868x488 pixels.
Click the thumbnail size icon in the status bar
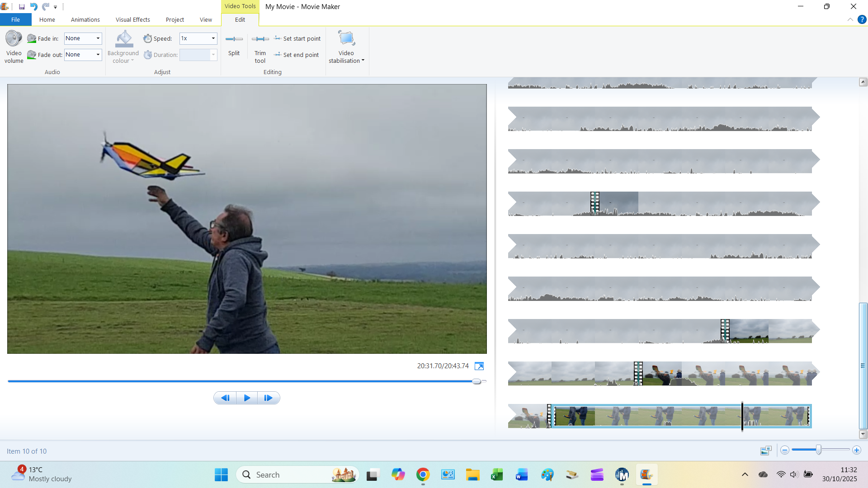tap(766, 450)
